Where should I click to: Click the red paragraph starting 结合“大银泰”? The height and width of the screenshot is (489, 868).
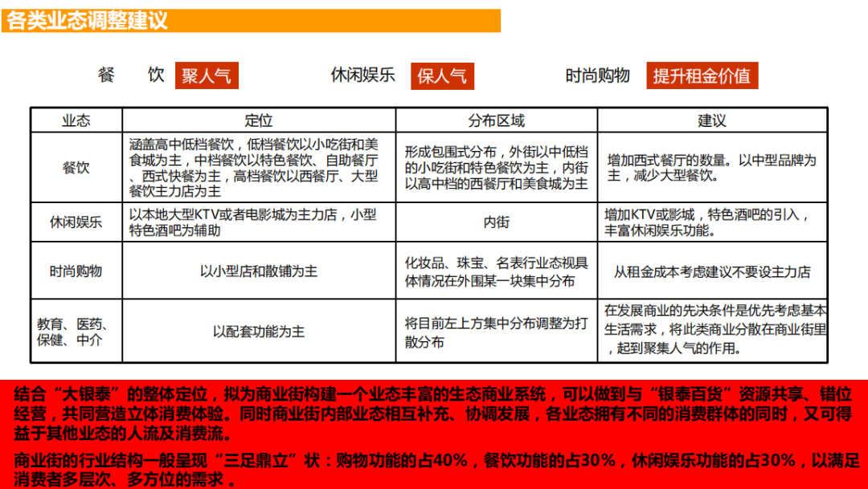(x=433, y=414)
